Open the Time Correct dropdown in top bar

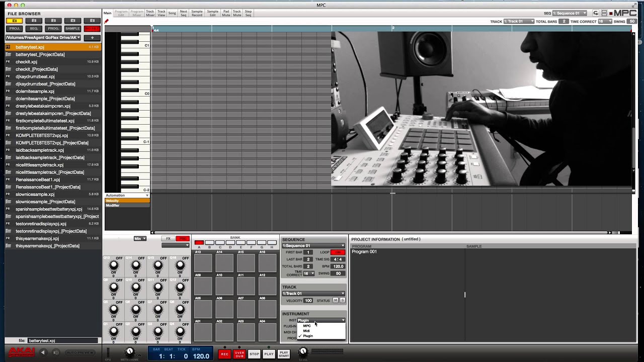tap(605, 22)
